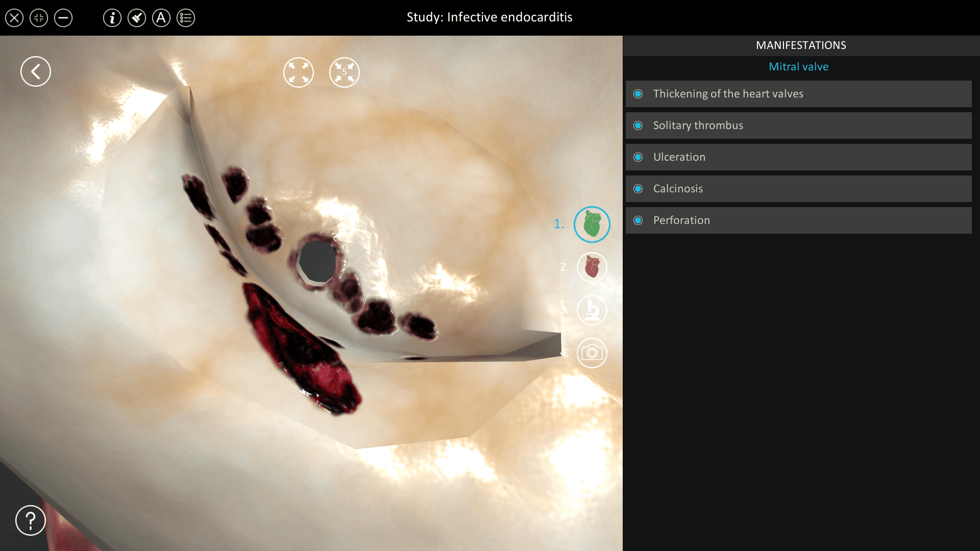Viewport: 980px width, 551px height.
Task: Toggle the letter A labels icon
Action: point(161,18)
